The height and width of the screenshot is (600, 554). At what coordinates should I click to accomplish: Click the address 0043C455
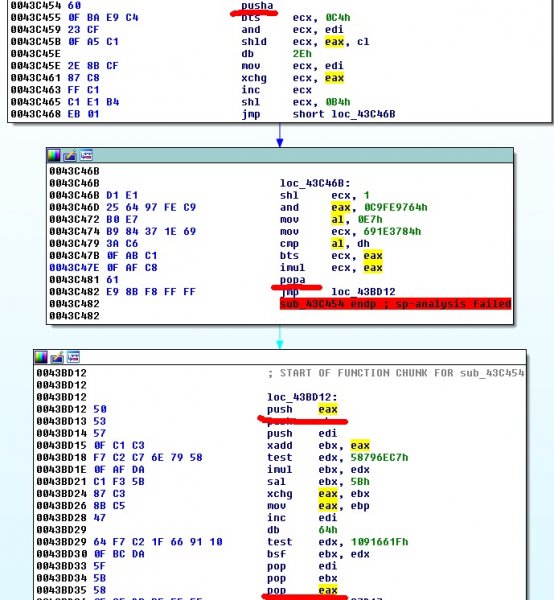(x=36, y=18)
